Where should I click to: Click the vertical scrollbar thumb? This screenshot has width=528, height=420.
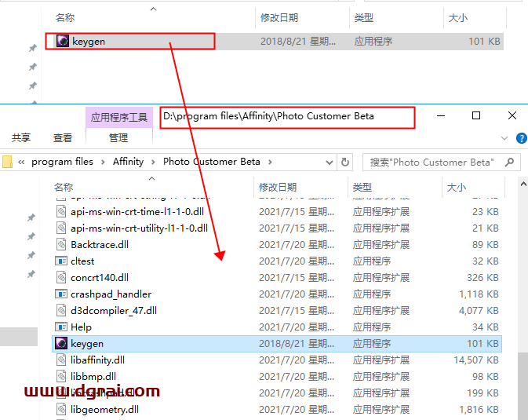click(523, 386)
